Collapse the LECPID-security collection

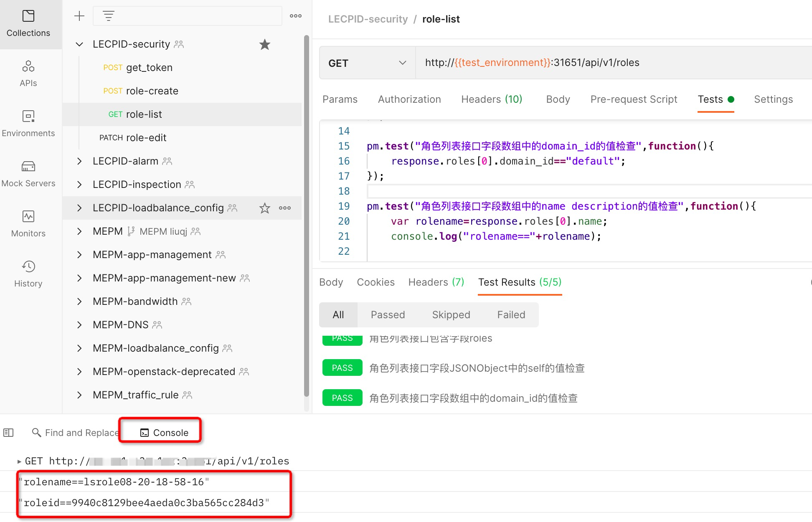(x=79, y=44)
